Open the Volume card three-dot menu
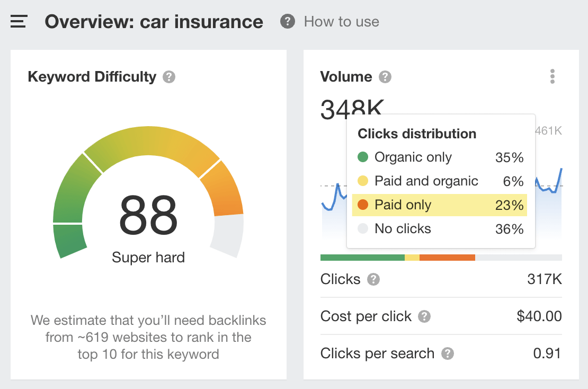The width and height of the screenshot is (588, 389). [x=553, y=76]
